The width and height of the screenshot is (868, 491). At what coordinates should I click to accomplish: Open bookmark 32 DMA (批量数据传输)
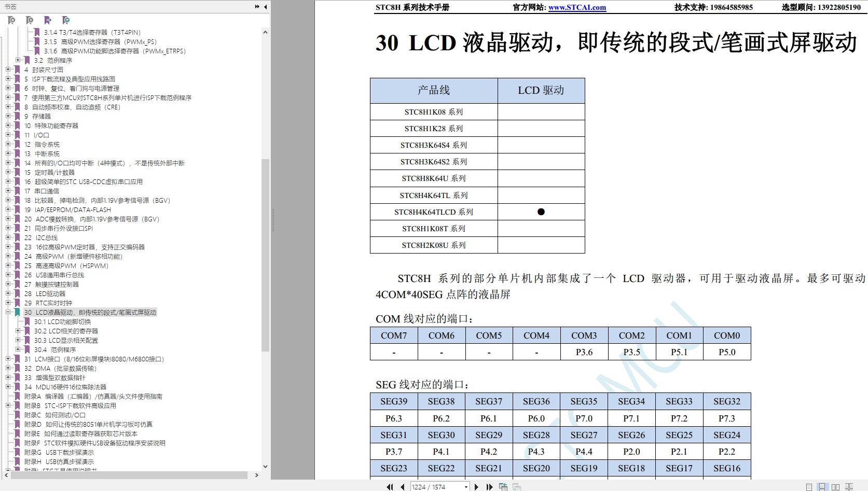pos(61,368)
